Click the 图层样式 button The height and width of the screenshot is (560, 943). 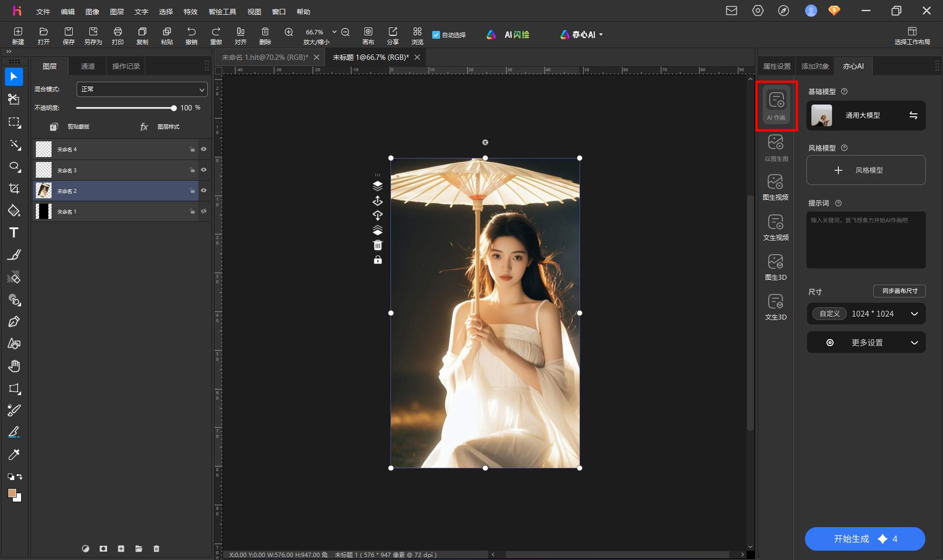[161, 127]
